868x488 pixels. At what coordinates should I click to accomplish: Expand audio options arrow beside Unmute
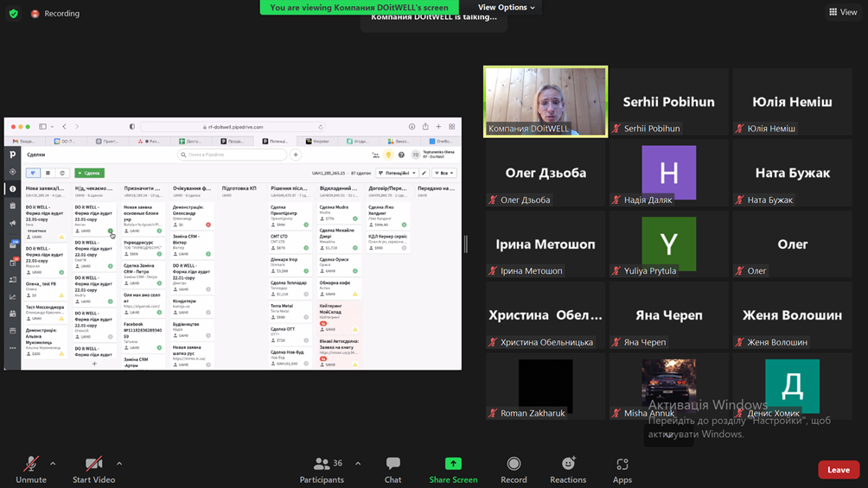53,464
